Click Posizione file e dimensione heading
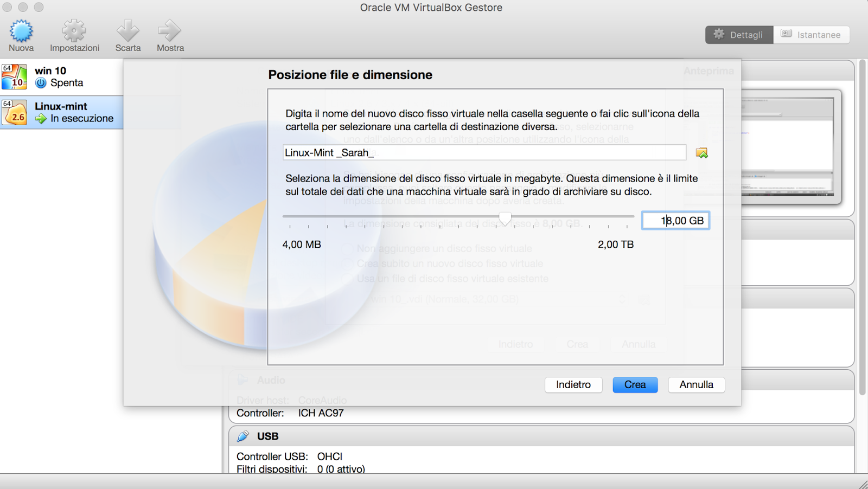The width and height of the screenshot is (868, 489). coord(350,75)
